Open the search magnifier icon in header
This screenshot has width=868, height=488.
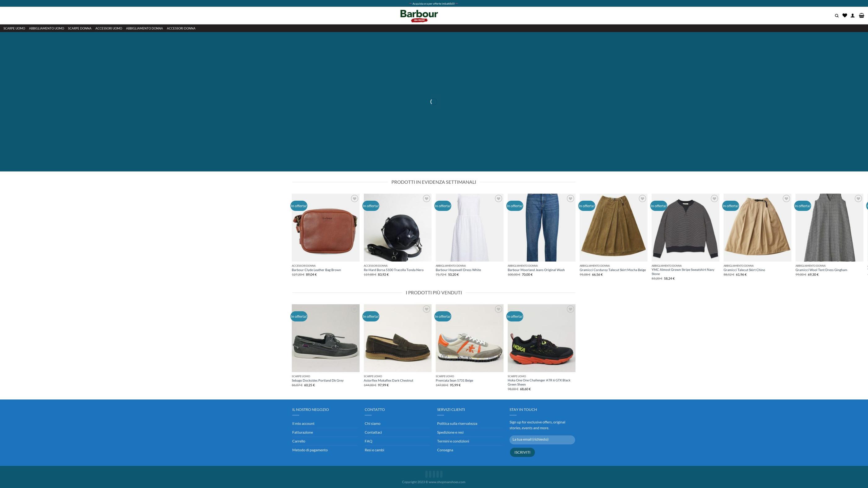coord(836,15)
